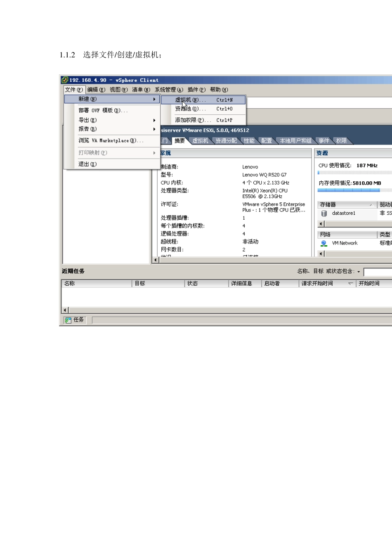The image size is (392, 555).
Task: Switch to the 资源分配 tab
Action: point(226,141)
